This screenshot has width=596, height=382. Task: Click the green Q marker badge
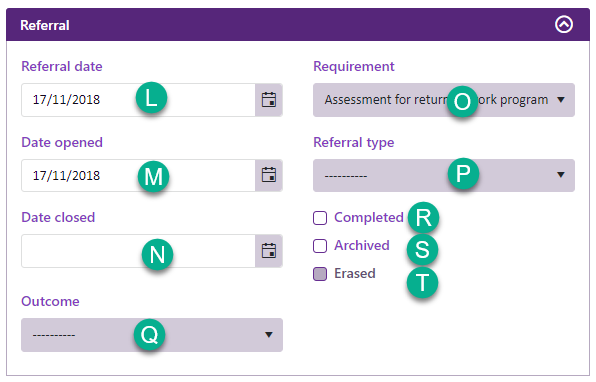149,334
